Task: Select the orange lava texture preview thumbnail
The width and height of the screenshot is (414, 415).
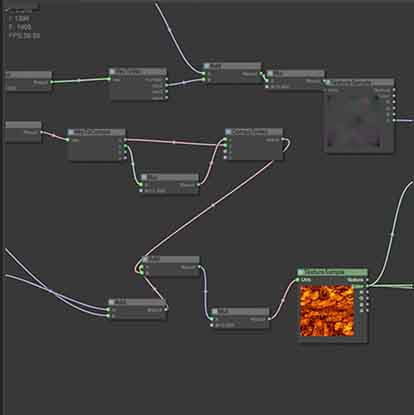Action: 327,311
